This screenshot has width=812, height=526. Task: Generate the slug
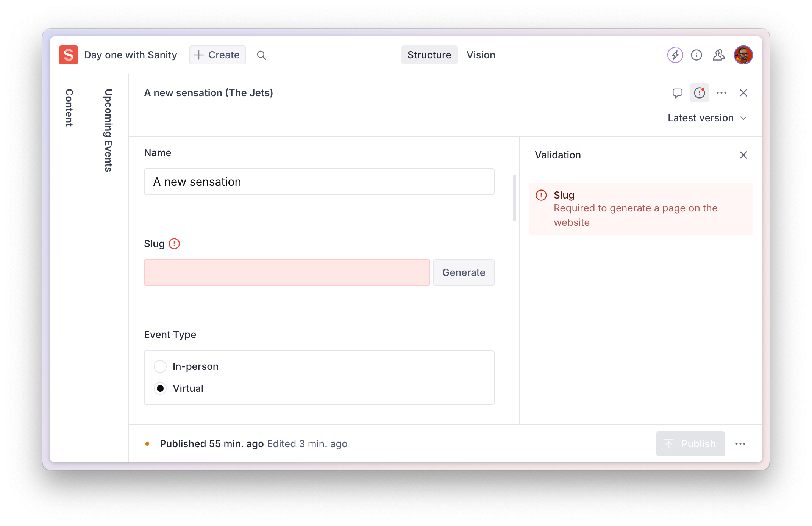pos(464,272)
